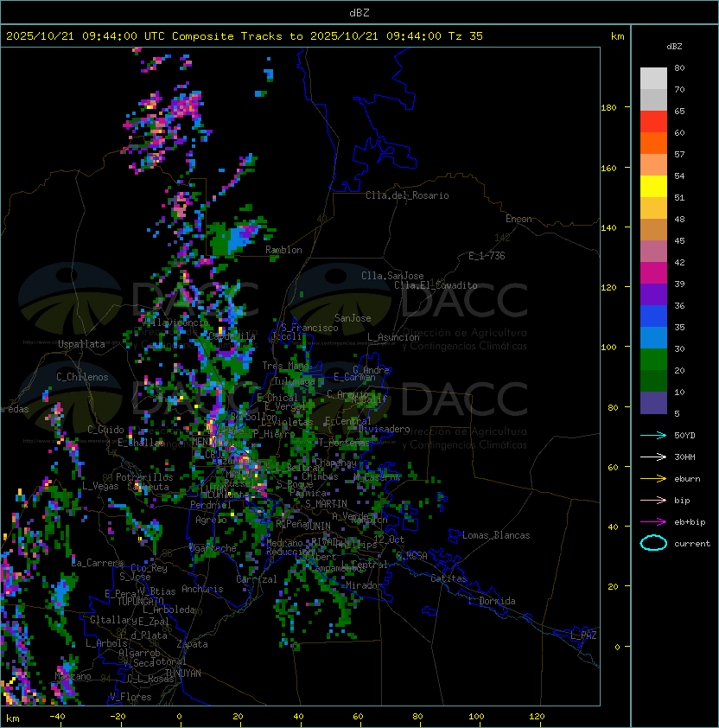Select the purple 36-39 dBZ color band
This screenshot has width=719, height=728.
[653, 294]
